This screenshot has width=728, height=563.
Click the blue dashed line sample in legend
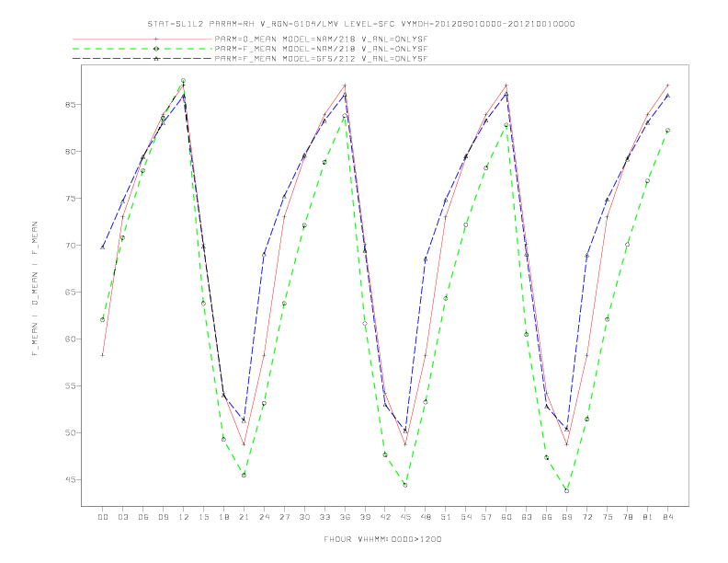click(x=142, y=59)
